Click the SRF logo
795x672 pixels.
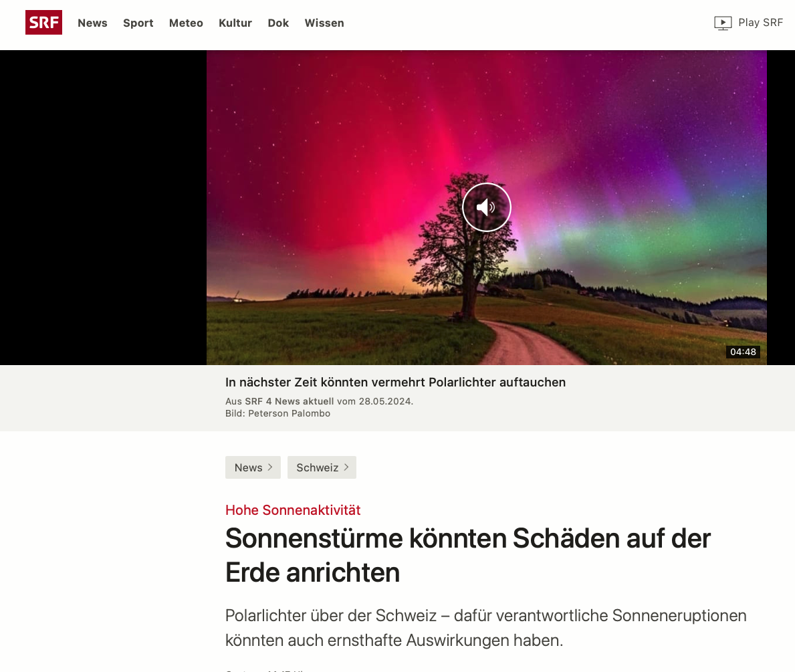coord(43,22)
